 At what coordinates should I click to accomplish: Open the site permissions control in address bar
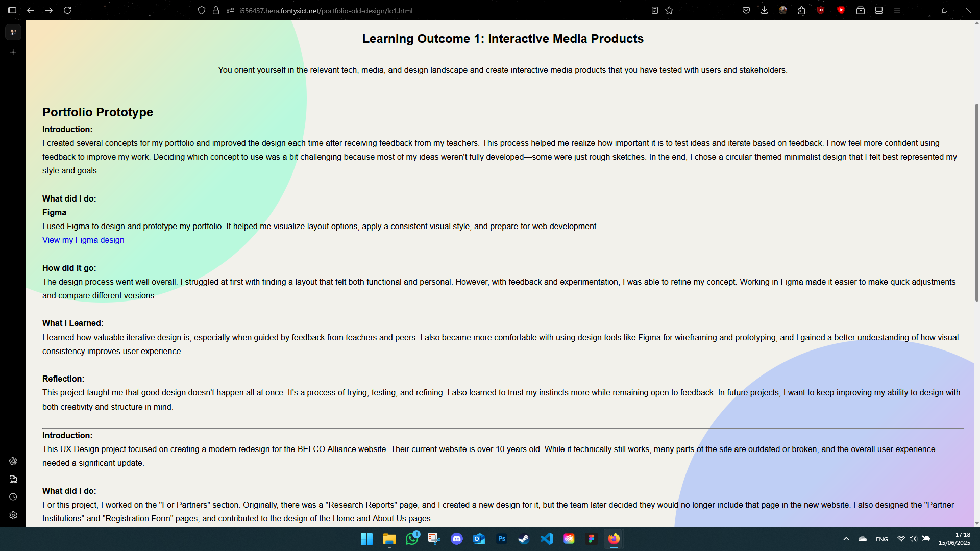[x=230, y=10]
